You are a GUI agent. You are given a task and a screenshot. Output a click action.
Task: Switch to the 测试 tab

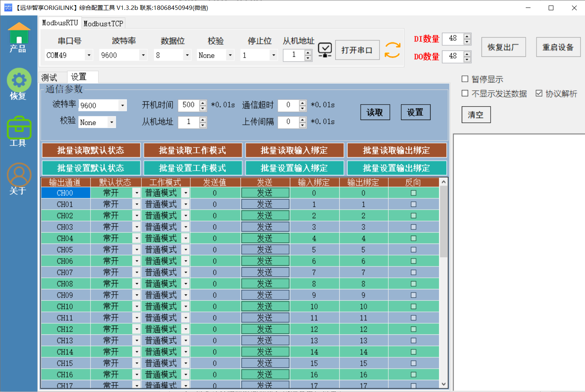(49, 77)
